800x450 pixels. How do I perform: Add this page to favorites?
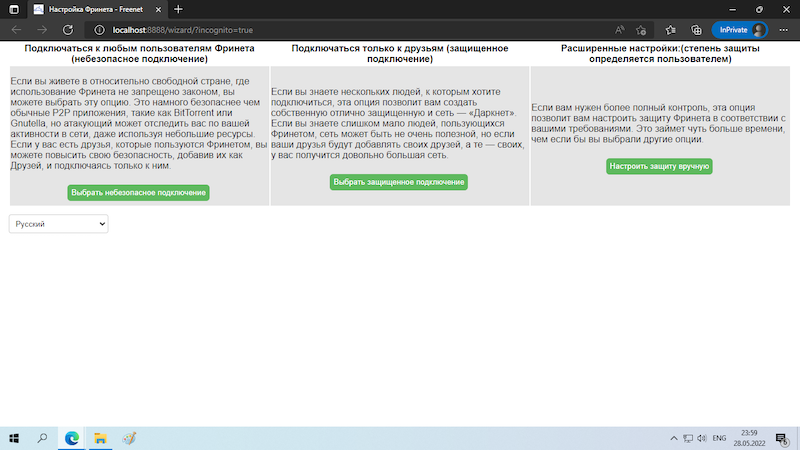point(641,30)
